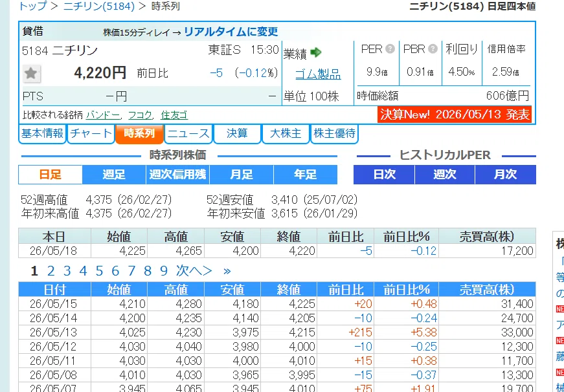Switch to the 決算 tab
Image resolution: width=564 pixels, height=392 pixels.
(237, 134)
